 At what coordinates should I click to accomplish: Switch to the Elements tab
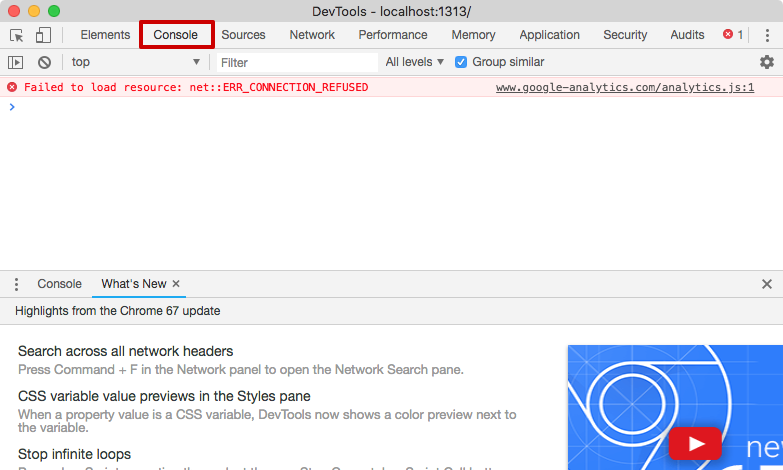[105, 35]
